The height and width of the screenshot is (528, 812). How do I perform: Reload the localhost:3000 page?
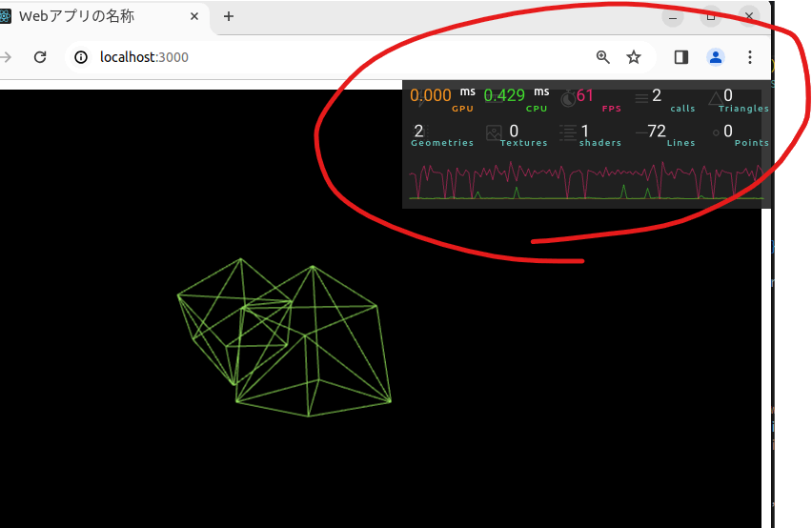coord(40,57)
